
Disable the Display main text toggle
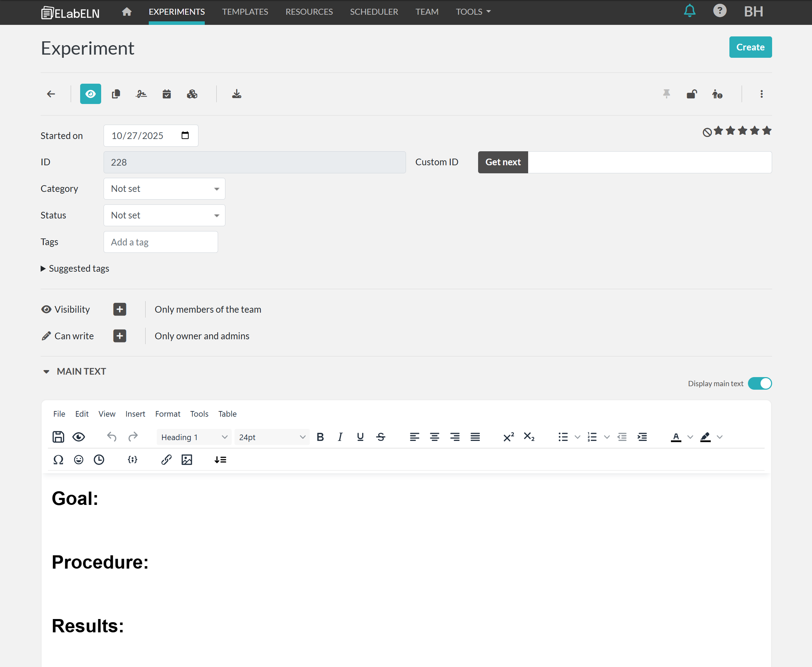(x=760, y=383)
